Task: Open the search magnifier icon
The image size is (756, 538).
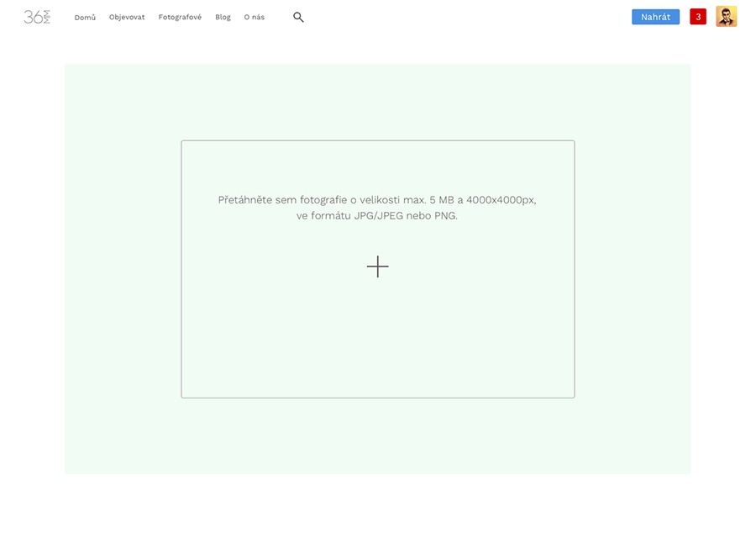Action: pos(298,17)
